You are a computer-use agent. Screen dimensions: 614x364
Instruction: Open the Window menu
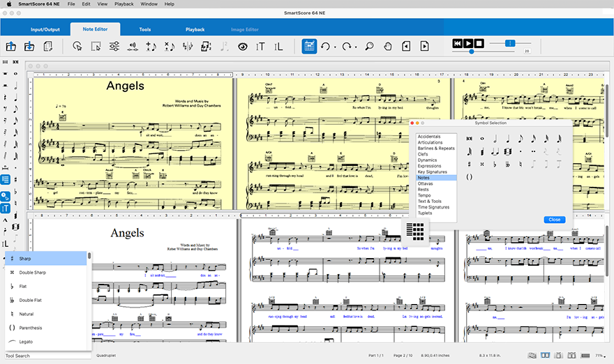tap(149, 4)
